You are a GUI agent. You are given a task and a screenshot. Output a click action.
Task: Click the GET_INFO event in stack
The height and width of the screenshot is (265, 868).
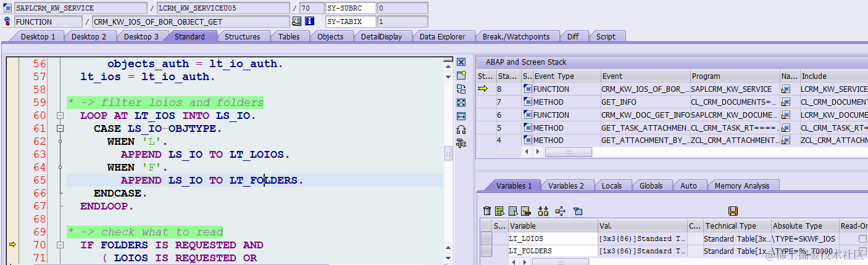pyautogui.click(x=645, y=102)
